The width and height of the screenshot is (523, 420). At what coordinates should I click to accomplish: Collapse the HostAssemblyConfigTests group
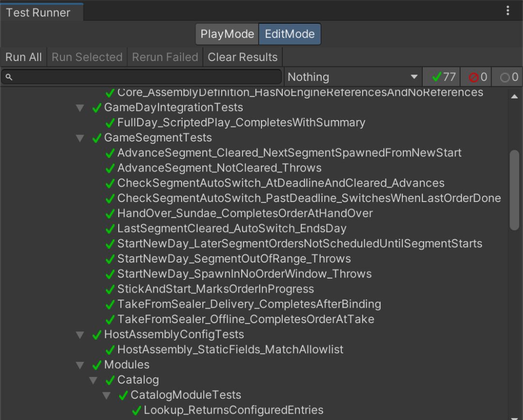click(x=80, y=335)
